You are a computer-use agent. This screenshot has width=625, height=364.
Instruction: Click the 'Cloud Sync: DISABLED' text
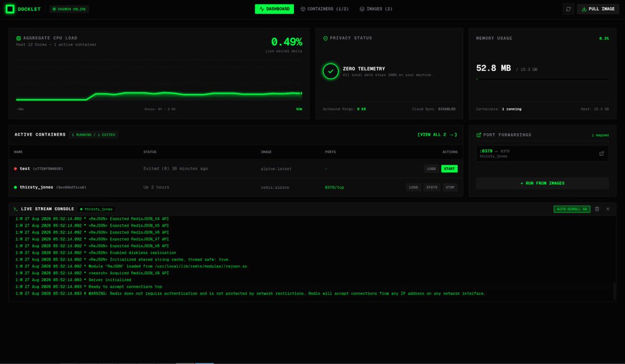(434, 109)
